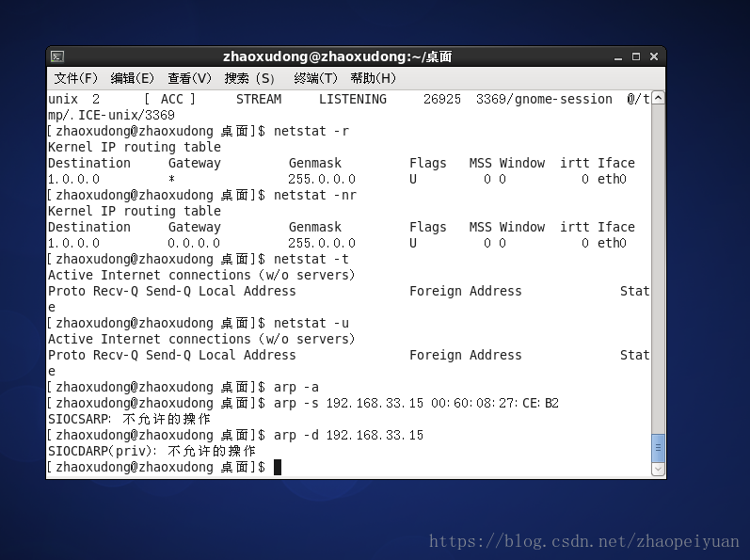
Task: Click the scrollbar up arrow
Action: (x=658, y=98)
